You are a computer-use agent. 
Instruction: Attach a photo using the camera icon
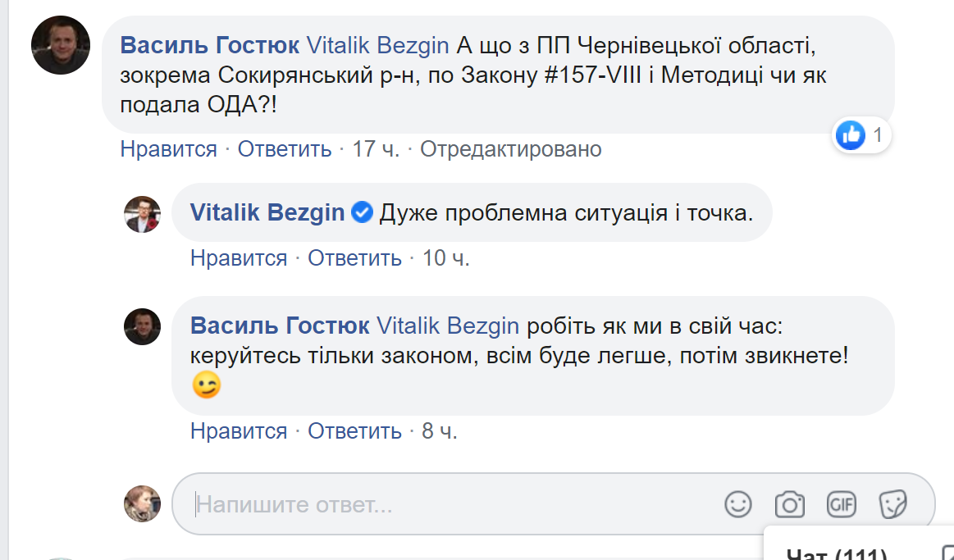tap(789, 504)
